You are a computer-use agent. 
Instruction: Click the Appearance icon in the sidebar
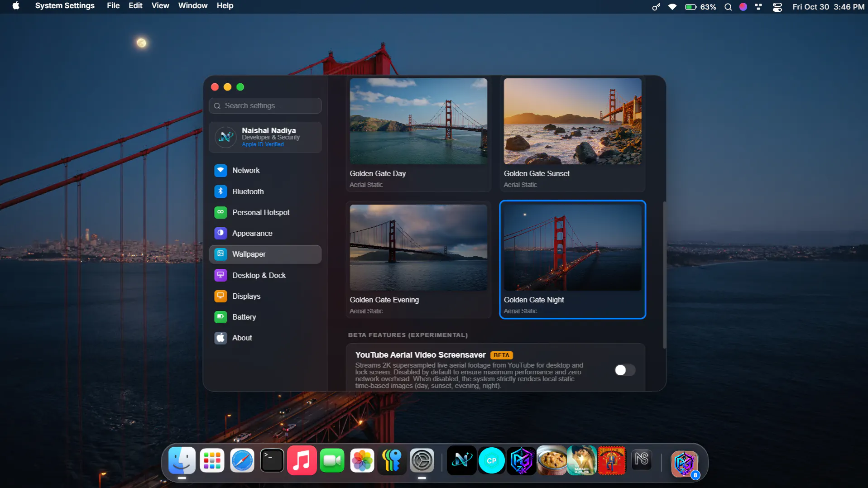coord(221,233)
